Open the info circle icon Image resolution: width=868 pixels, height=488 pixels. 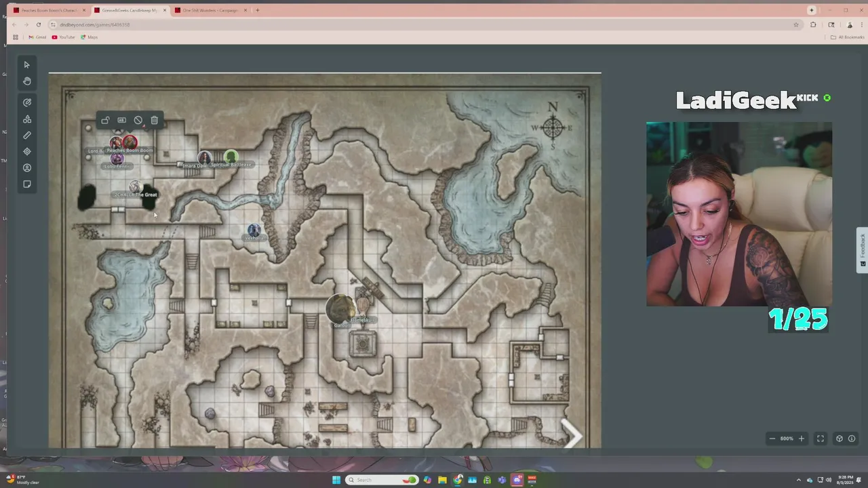pyautogui.click(x=852, y=439)
